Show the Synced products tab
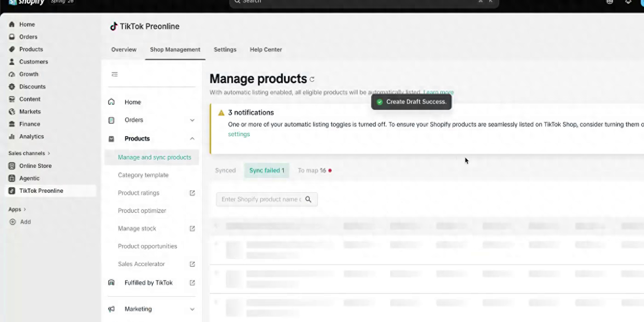The width and height of the screenshot is (644, 322). (x=225, y=170)
